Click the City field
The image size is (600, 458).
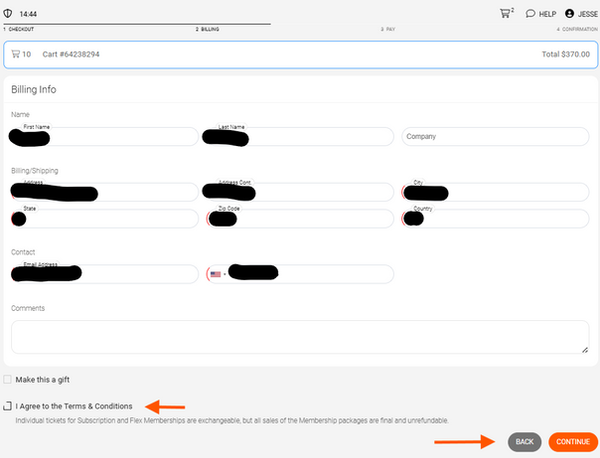(495, 192)
